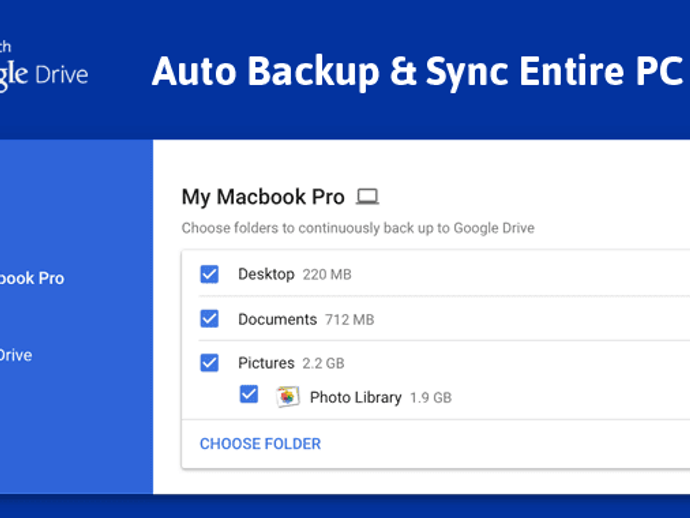Click the 220 MB Desktop size label
This screenshot has width=690, height=518.
[327, 275]
